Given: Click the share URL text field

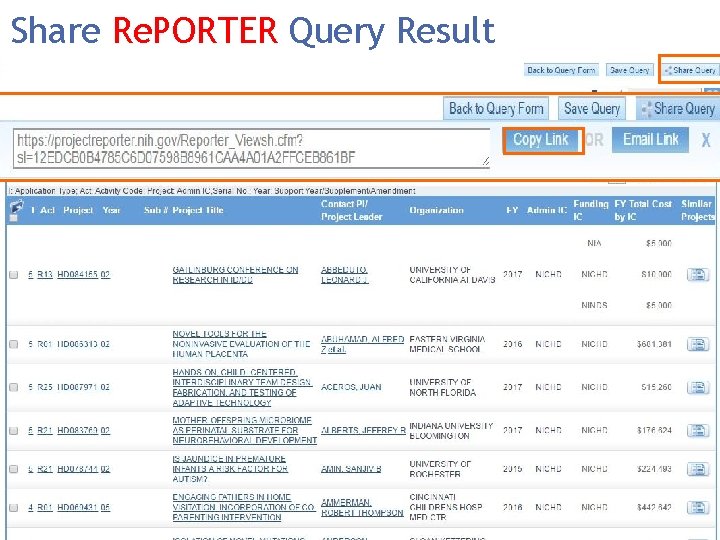Looking at the screenshot, I should [x=252, y=149].
